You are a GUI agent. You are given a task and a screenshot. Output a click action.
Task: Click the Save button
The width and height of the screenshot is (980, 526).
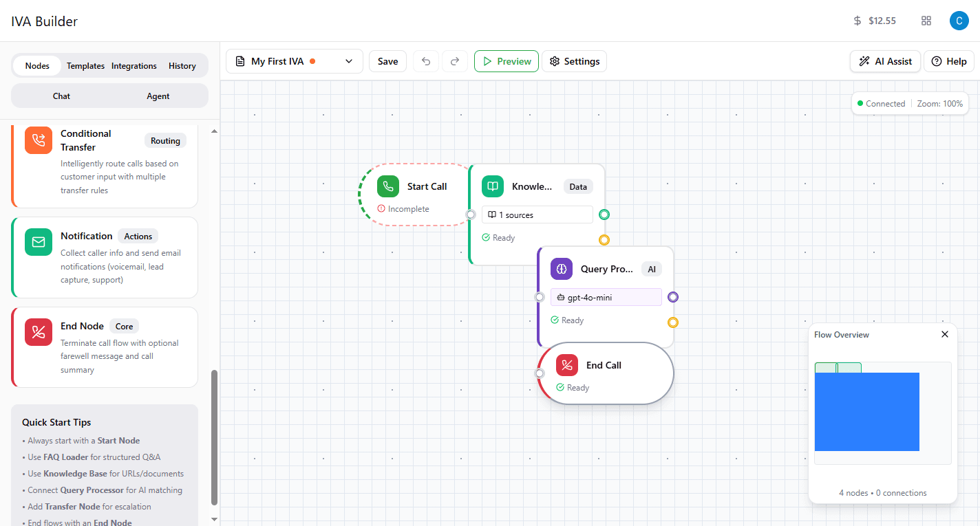[387, 61]
